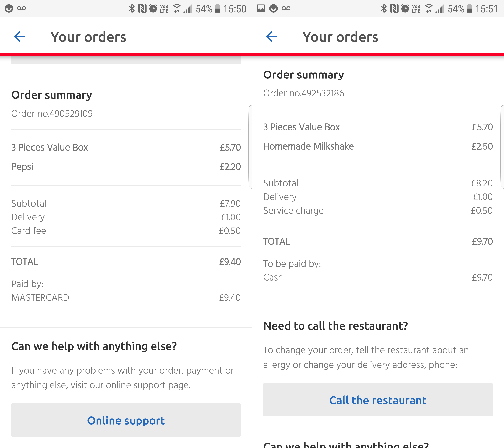Tap Wi-Fi icon in the 15:50 status bar
The height and width of the screenshot is (448, 504).
click(x=177, y=8)
